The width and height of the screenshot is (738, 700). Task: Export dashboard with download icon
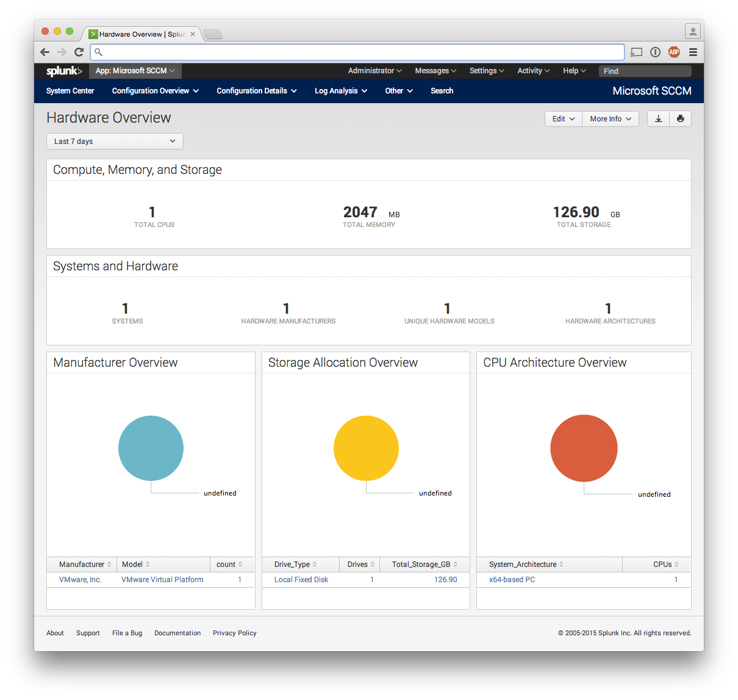(658, 119)
